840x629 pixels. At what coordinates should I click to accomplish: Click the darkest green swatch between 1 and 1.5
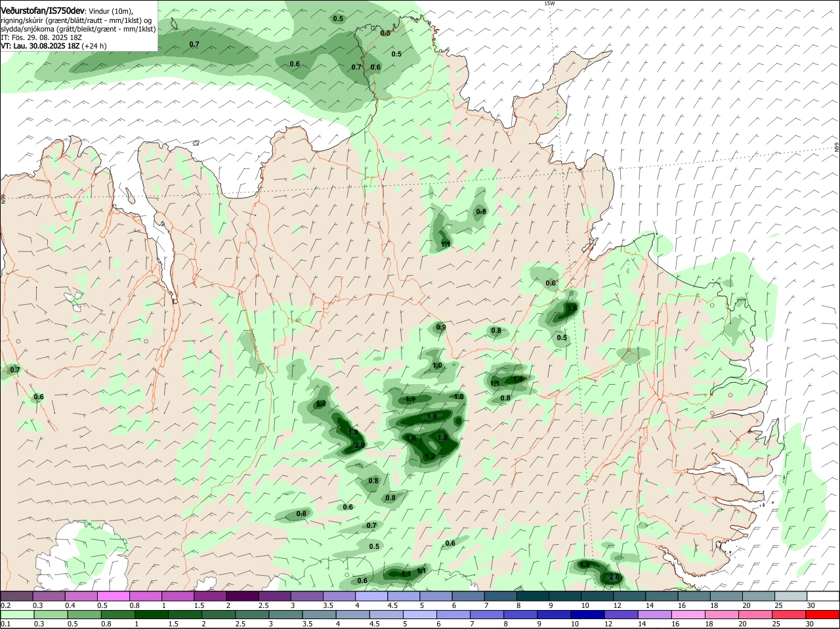coord(151,615)
